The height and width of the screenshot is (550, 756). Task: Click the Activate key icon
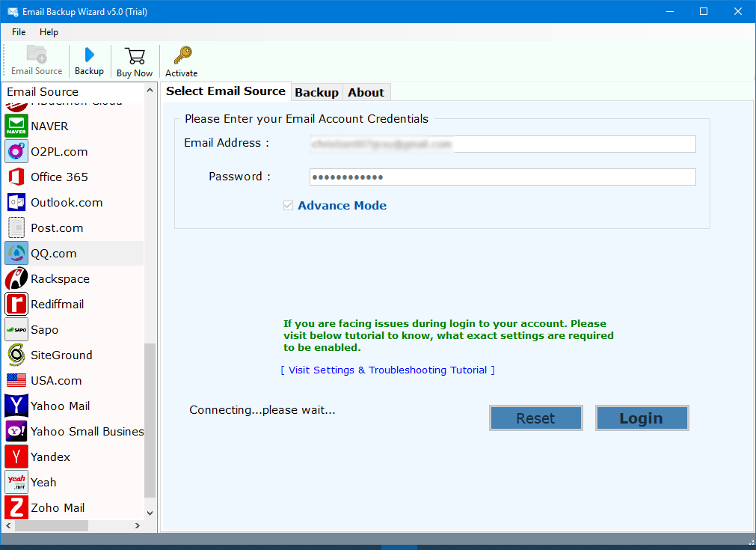182,55
